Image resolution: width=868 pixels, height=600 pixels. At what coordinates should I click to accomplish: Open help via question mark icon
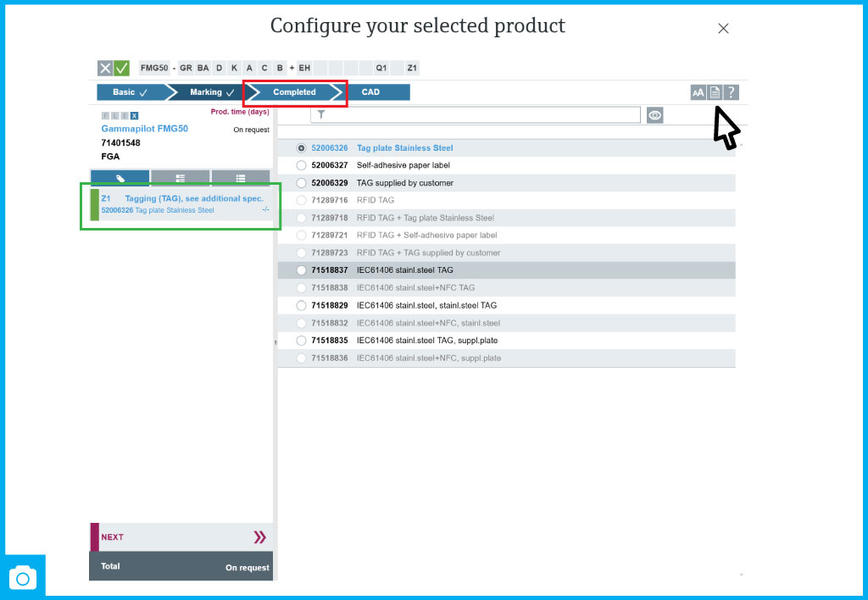click(732, 92)
